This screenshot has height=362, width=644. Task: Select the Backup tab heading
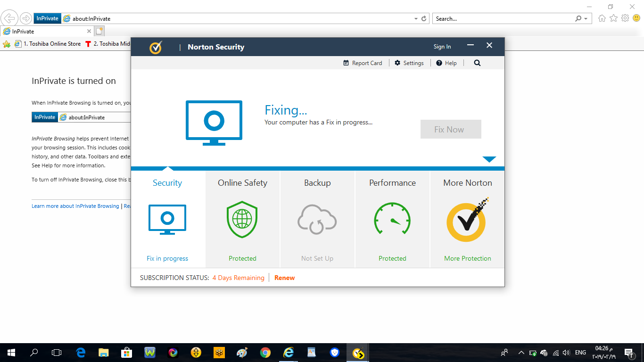[317, 183]
